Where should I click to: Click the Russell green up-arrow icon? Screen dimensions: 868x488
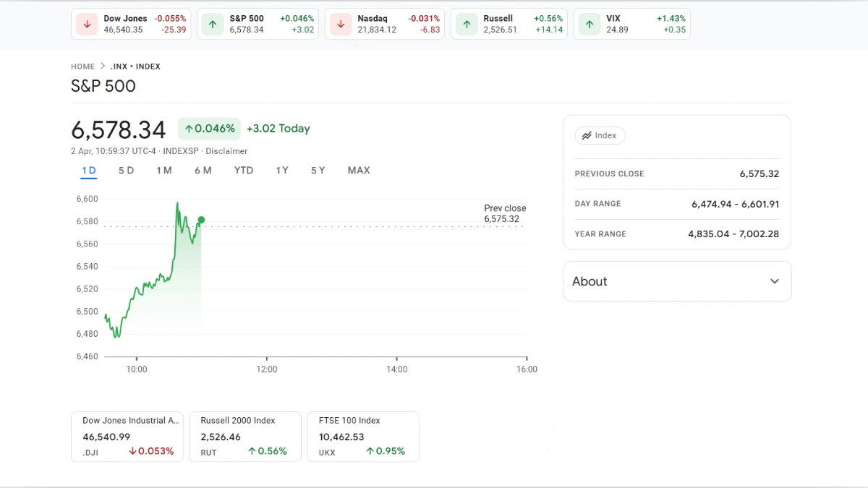click(x=467, y=24)
